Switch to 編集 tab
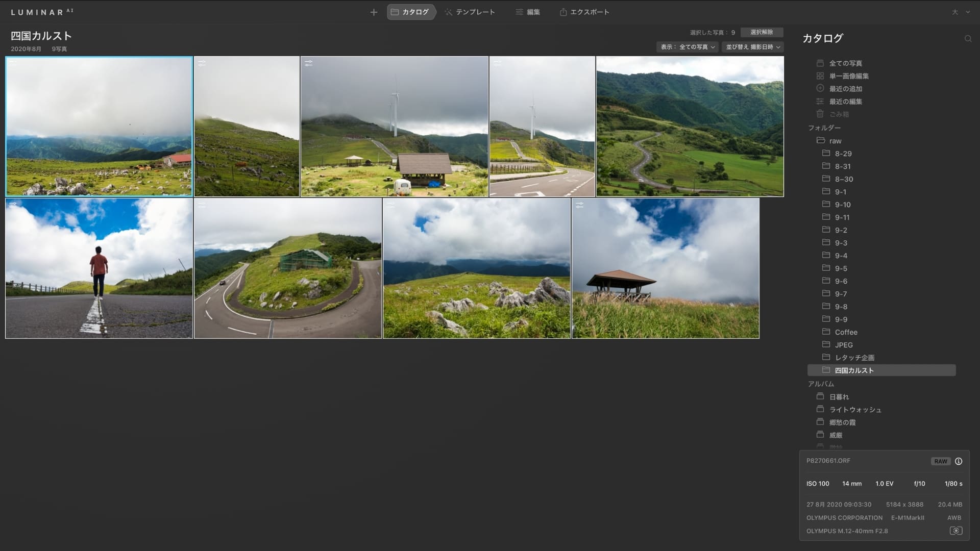The width and height of the screenshot is (980, 551). [x=528, y=12]
